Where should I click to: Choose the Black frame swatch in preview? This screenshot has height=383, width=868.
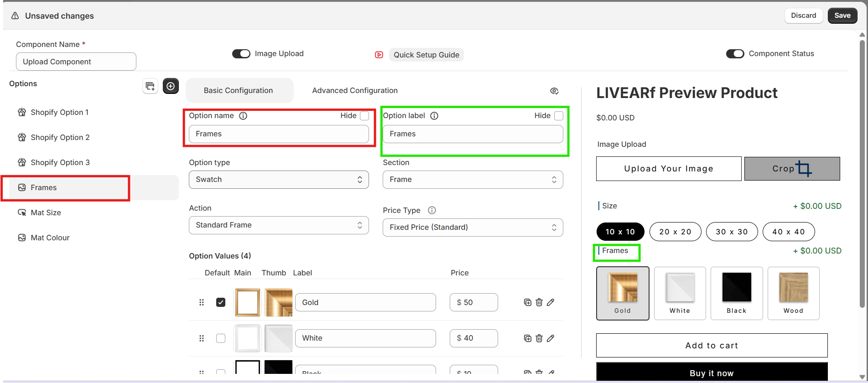click(x=737, y=293)
